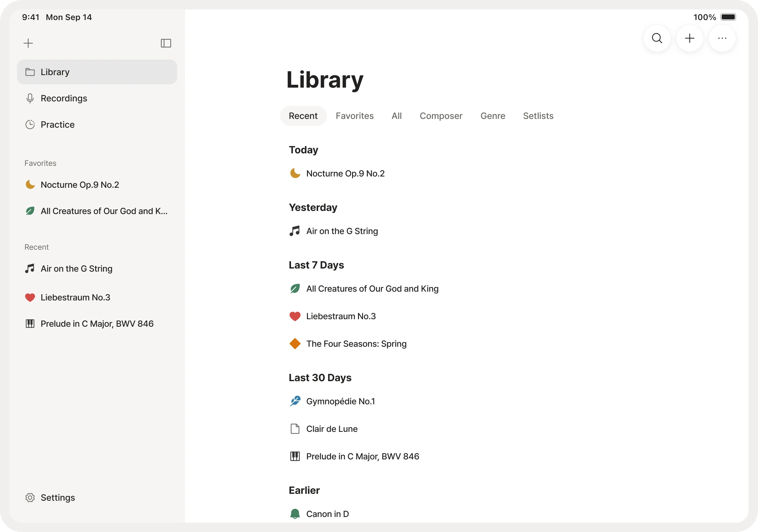
Task: Click piano keys icon beside sidebar Prelude in C Major
Action: click(x=30, y=324)
